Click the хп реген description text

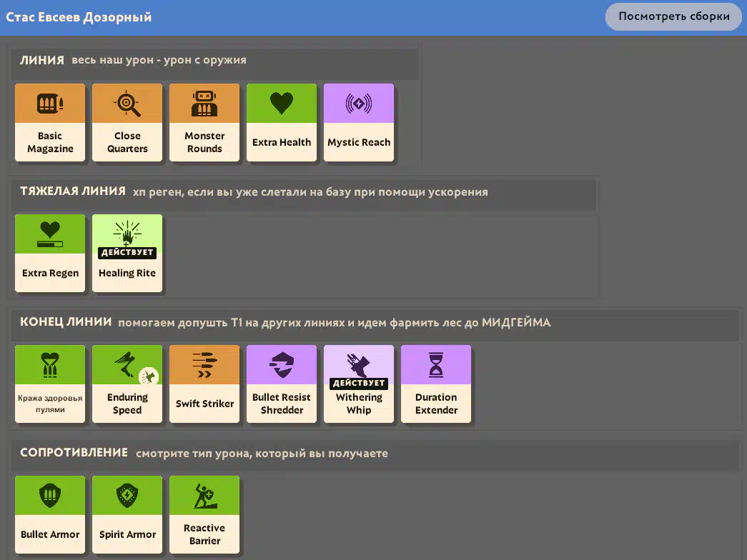(310, 192)
